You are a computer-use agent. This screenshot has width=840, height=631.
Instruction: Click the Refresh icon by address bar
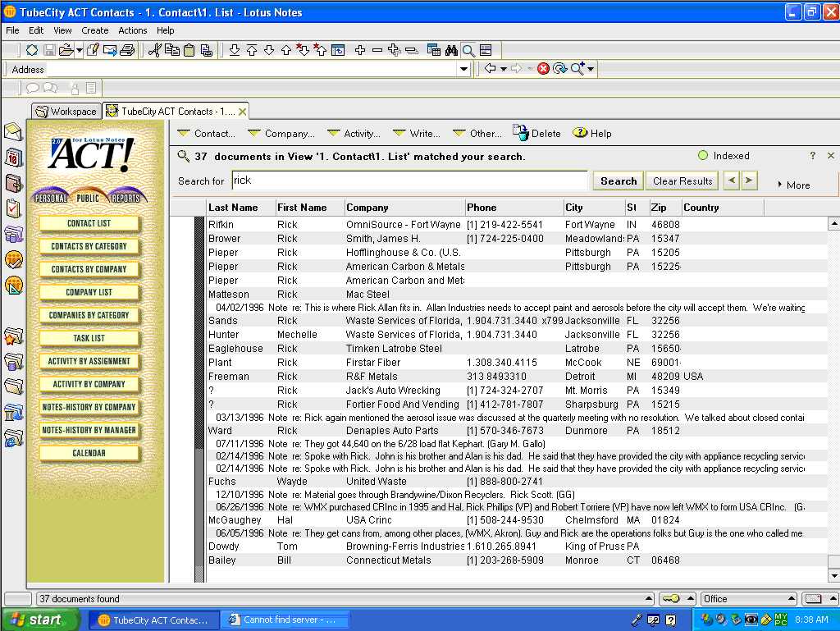point(559,69)
